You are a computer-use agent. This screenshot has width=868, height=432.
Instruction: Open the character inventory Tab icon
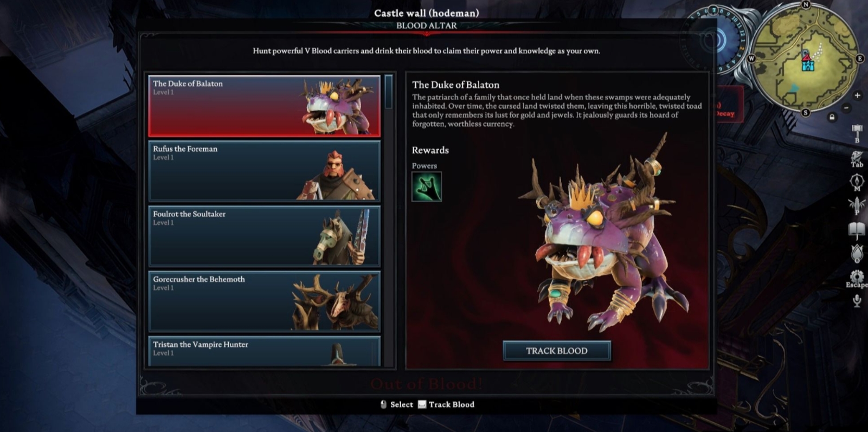click(x=857, y=158)
